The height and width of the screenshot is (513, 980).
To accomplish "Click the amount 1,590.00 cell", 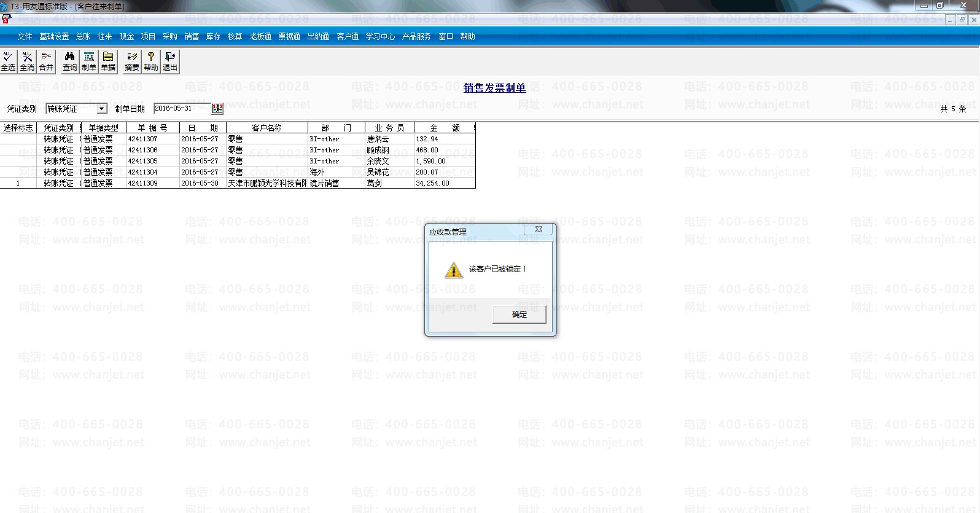I will [445, 161].
